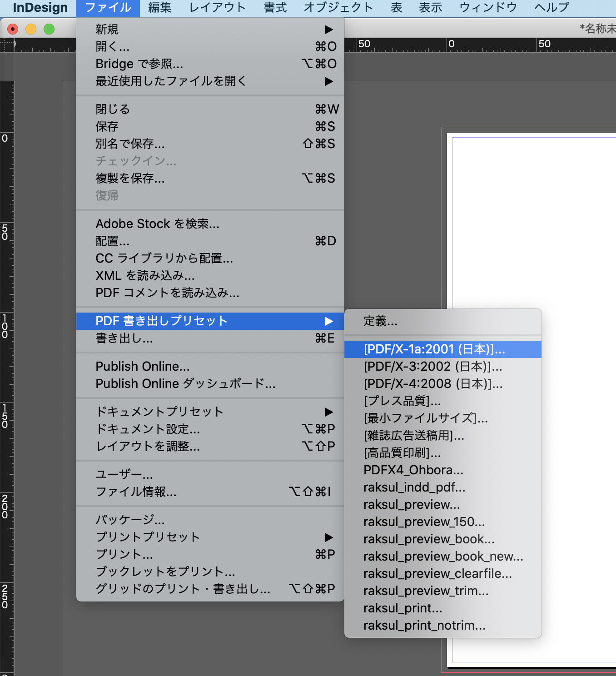The width and height of the screenshot is (616, 676).
Task: Open the ヘルプ menu
Action: coord(552,8)
